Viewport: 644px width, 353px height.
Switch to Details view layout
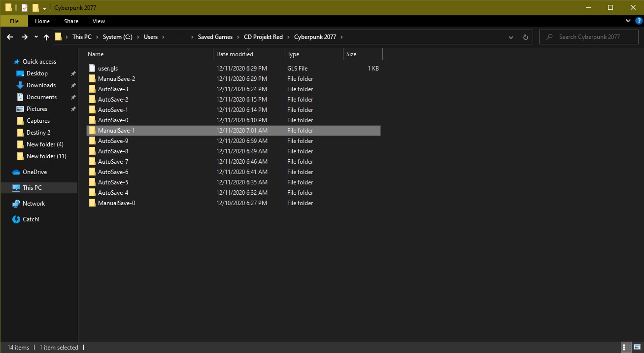(625, 347)
